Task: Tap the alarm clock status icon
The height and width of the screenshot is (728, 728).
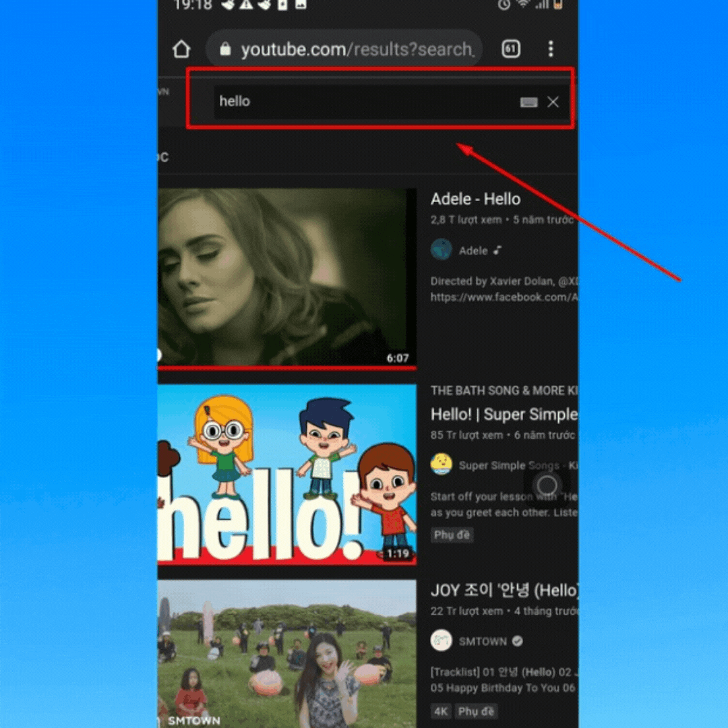Action: (x=504, y=5)
